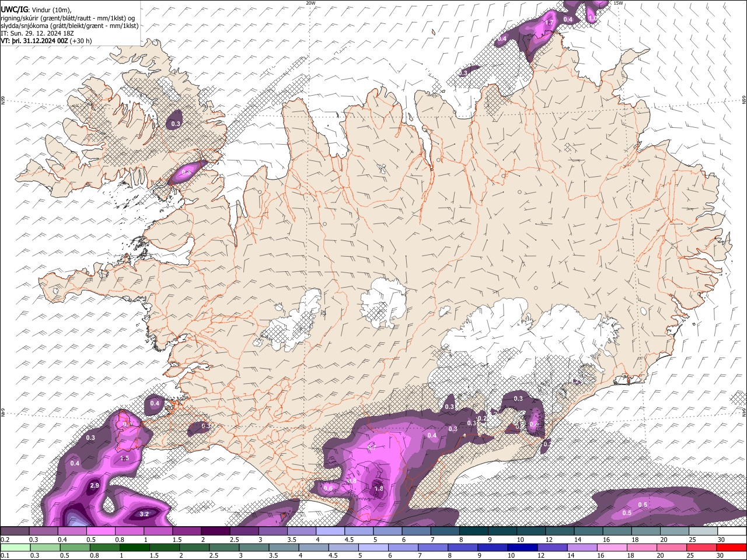Click the 20W longitude label
This screenshot has width=747, height=560.
[x=310, y=3]
